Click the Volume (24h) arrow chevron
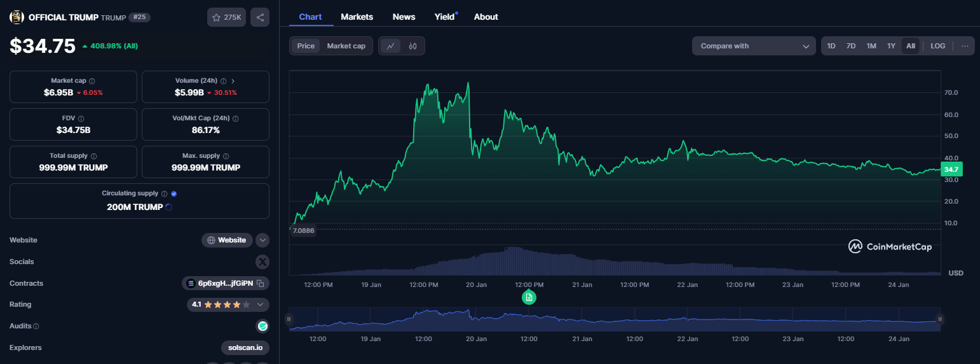Viewport: 980px width, 364px height. coord(233,81)
